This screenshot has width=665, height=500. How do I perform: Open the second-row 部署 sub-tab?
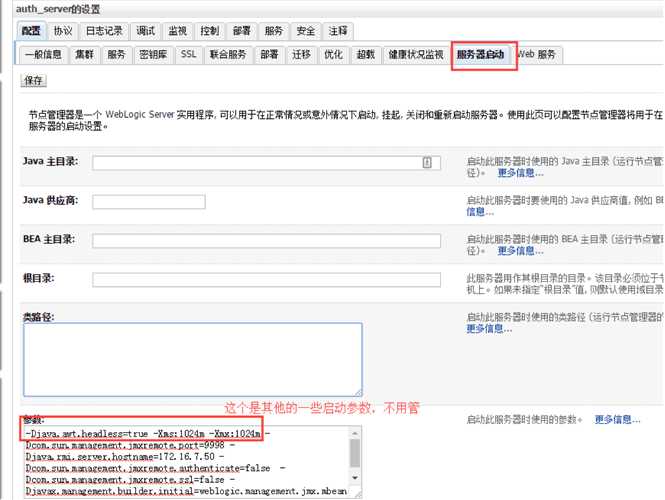[269, 55]
